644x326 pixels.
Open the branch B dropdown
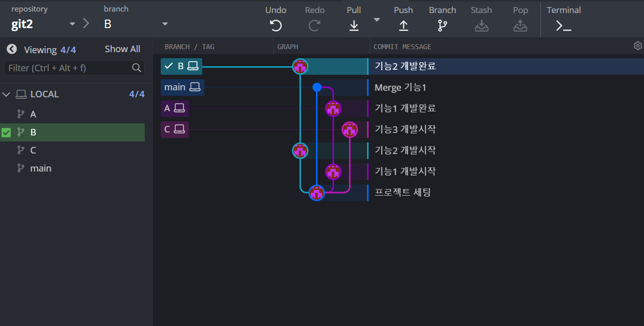[165, 24]
